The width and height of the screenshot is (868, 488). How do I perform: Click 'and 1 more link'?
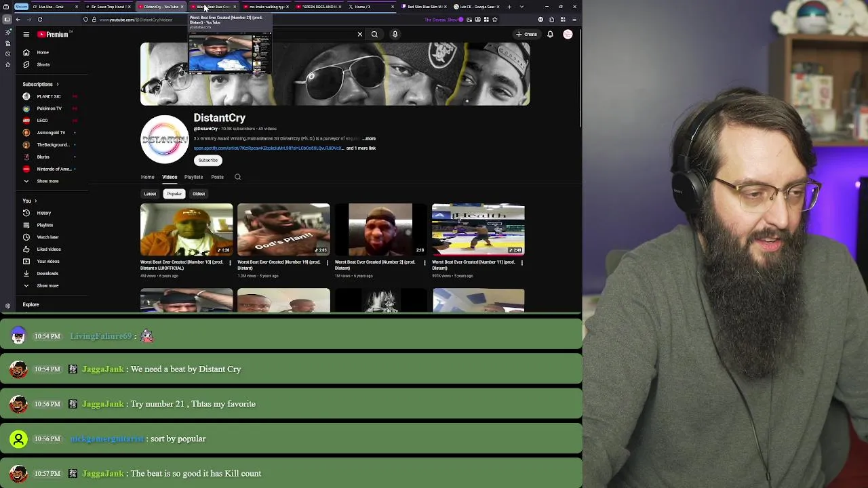pos(361,148)
